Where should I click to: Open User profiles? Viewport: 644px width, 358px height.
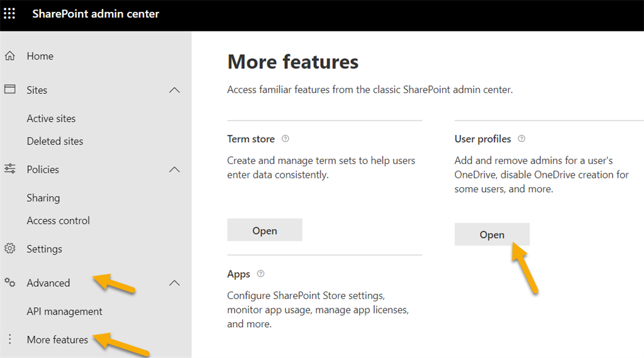pyautogui.click(x=492, y=234)
